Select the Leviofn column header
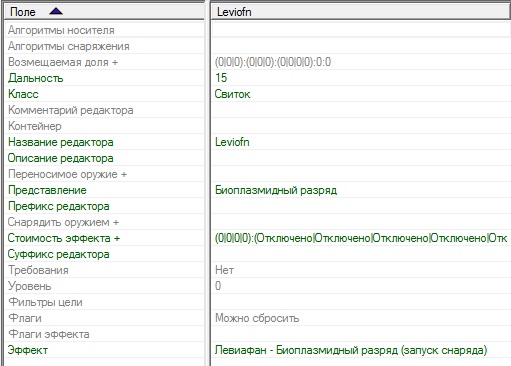 coord(361,12)
